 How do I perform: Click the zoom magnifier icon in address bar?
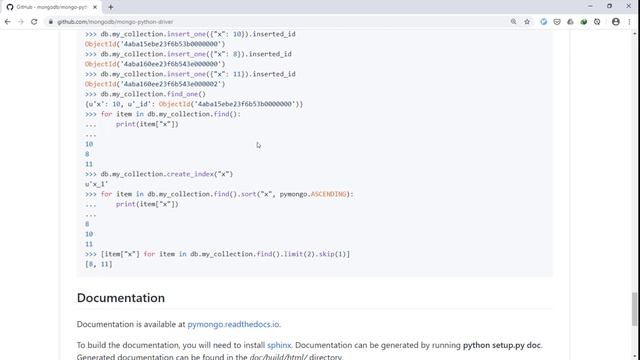[x=513, y=22]
